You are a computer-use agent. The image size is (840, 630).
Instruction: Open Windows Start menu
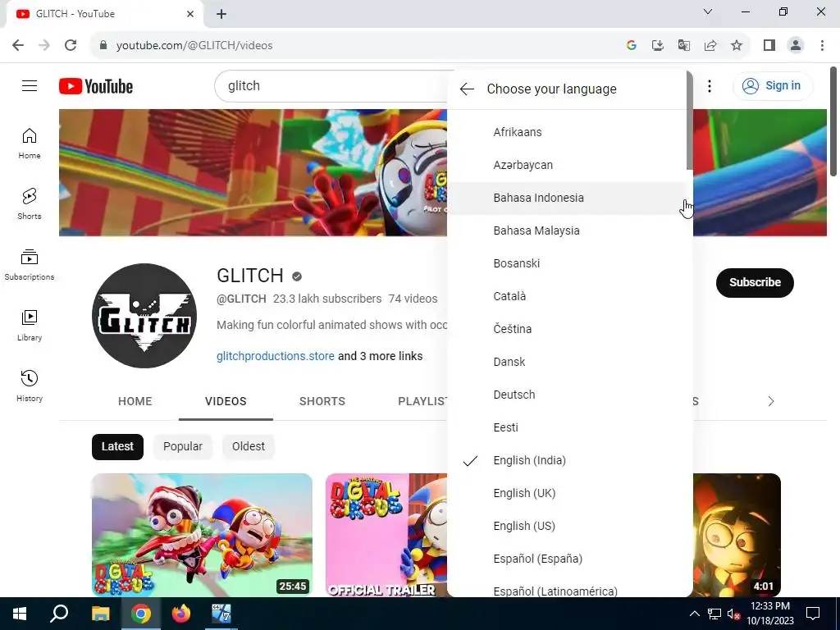tap(20, 614)
